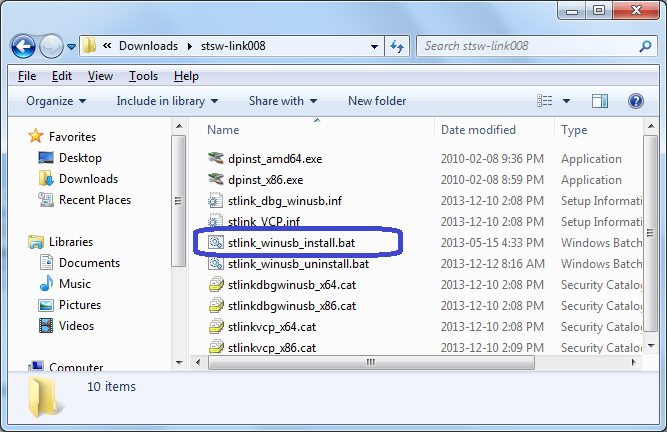Select Favorites star in navigation pane
Viewport: 667px width, 432px height.
pos(36,136)
